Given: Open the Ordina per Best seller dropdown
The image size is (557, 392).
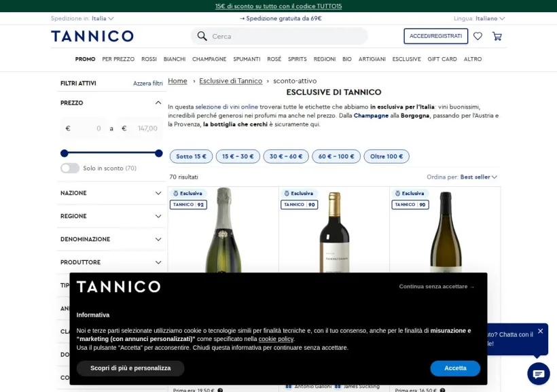Looking at the screenshot, I should 462,177.
